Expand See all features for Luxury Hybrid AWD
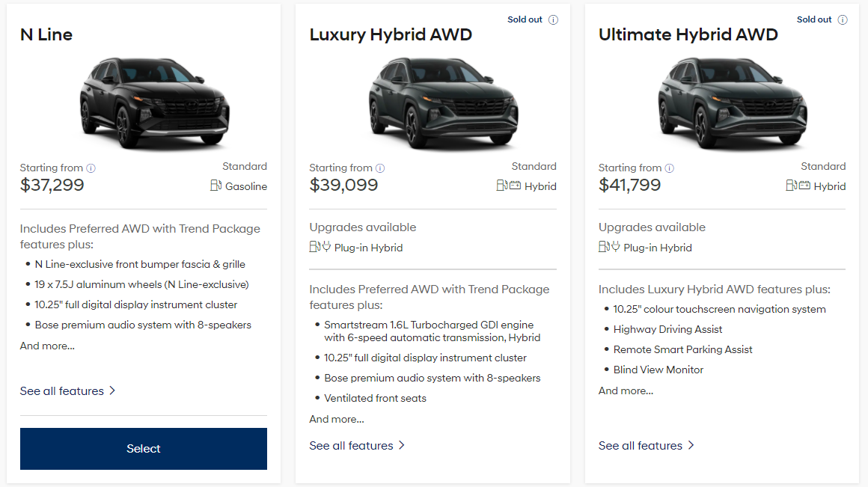 click(357, 445)
